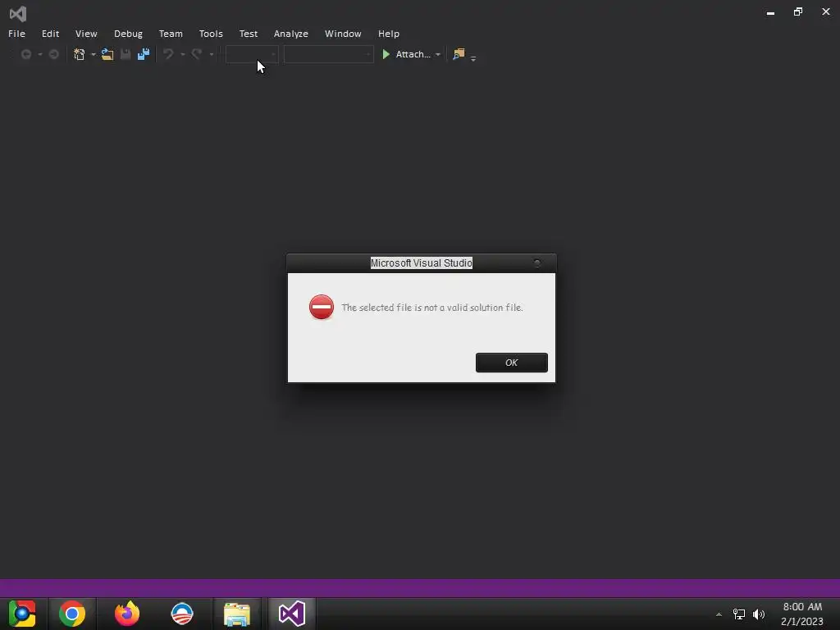
Task: Open the toolbar options overflow arrow
Action: tap(473, 58)
